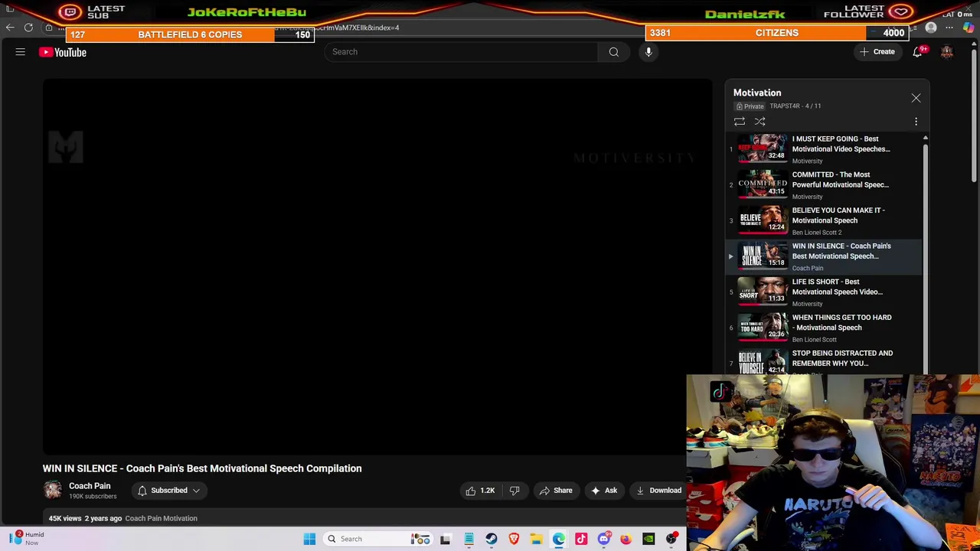The width and height of the screenshot is (980, 551).
Task: Open the Coach Pain channel name link
Action: click(90, 486)
